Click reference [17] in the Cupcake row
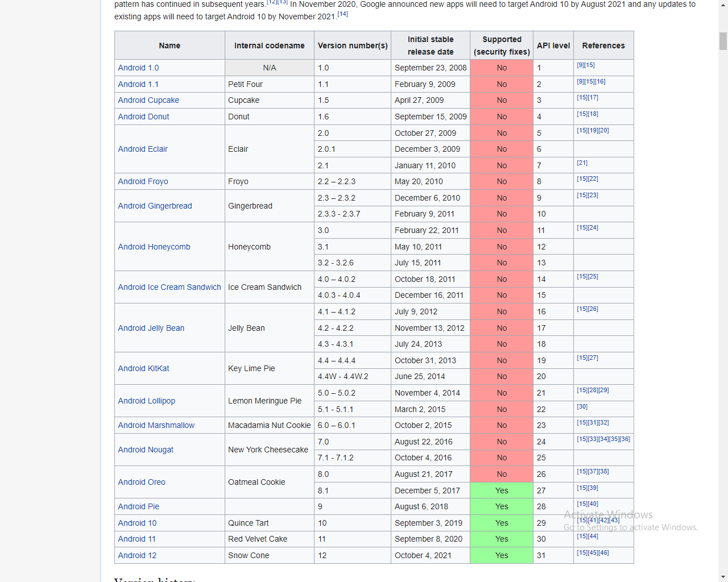Screen dimensions: 728x582 point(593,97)
